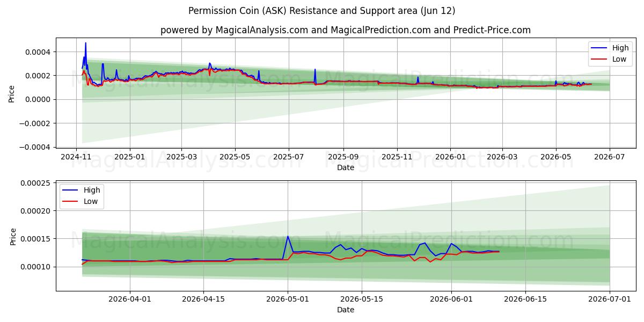Click the 0.0004 tick on the top y-axis
Screen dimensions: 644x322
tap(38, 52)
